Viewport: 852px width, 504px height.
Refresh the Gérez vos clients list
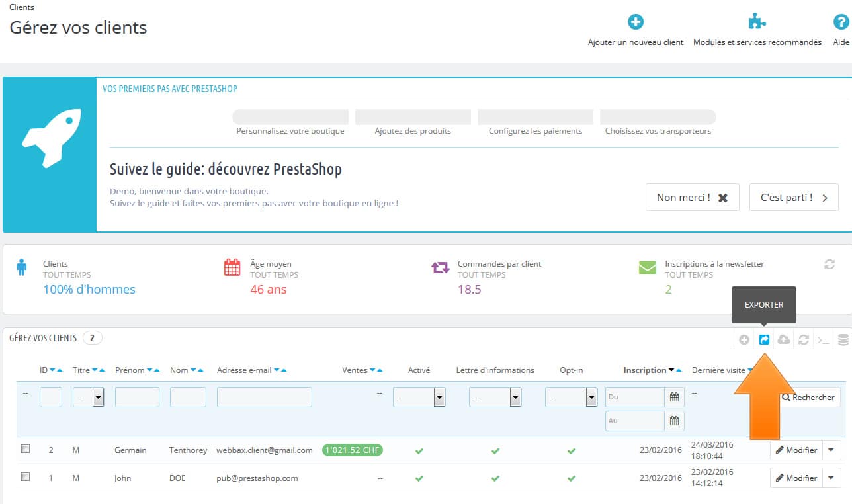804,339
